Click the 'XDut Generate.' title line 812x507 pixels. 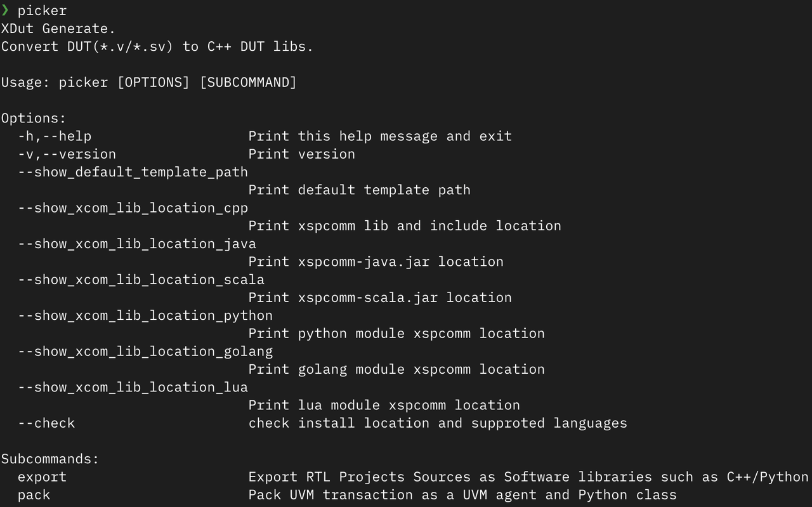[58, 29]
